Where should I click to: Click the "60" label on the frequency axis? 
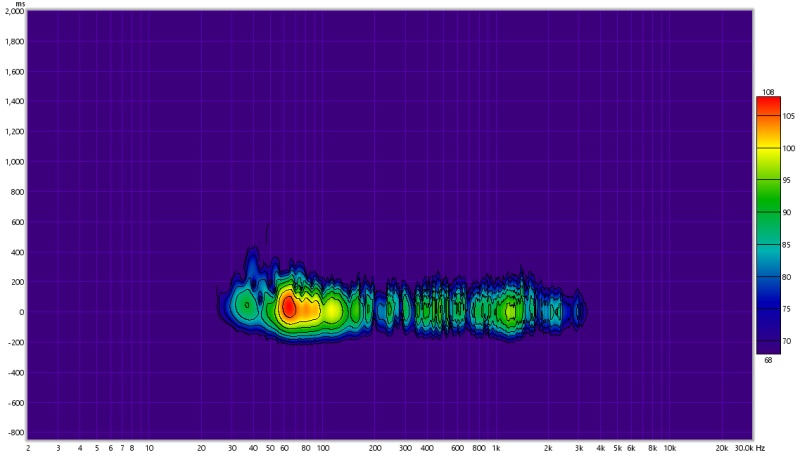284,448
